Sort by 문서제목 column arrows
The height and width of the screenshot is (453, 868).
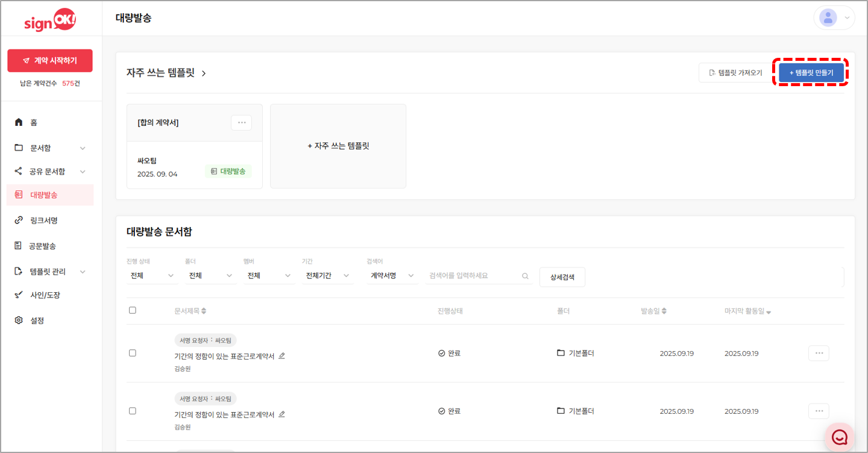click(x=204, y=311)
